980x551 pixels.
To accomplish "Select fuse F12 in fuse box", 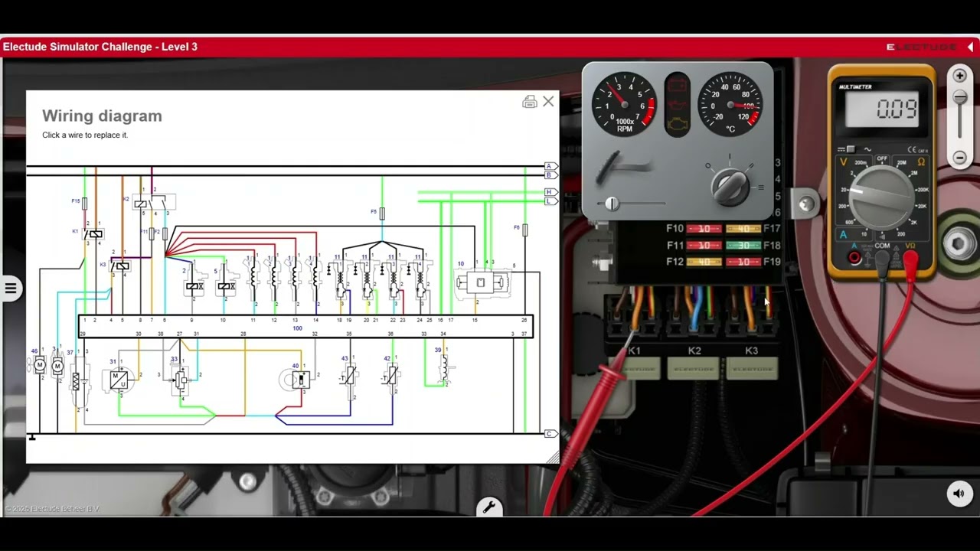I will click(x=704, y=262).
